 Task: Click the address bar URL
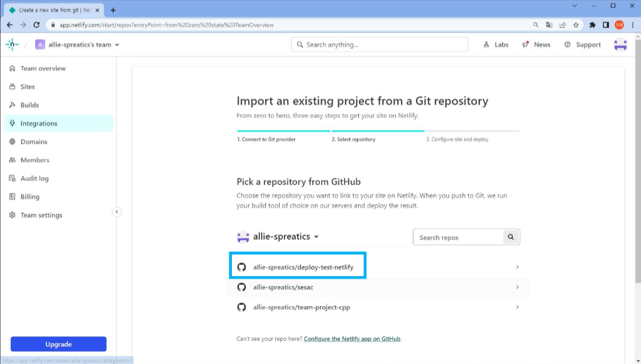(167, 25)
